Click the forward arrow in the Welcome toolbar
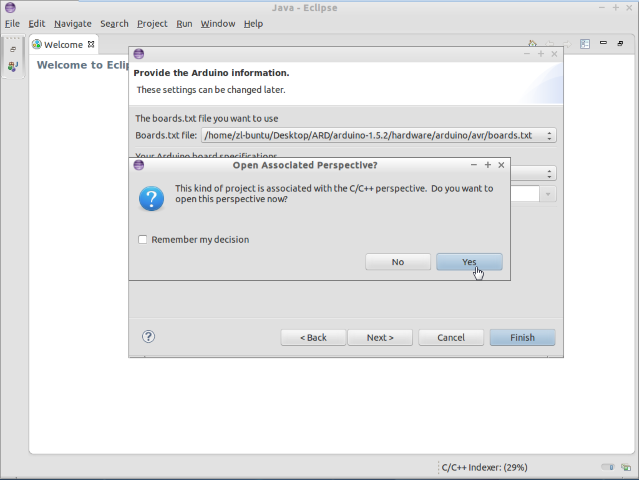The image size is (639, 480). [x=567, y=44]
